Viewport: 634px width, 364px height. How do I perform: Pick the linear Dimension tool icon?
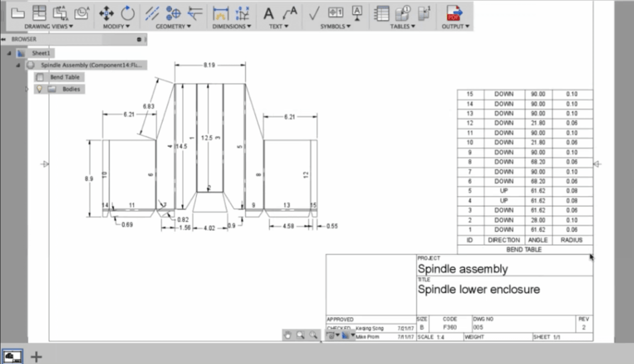221,13
